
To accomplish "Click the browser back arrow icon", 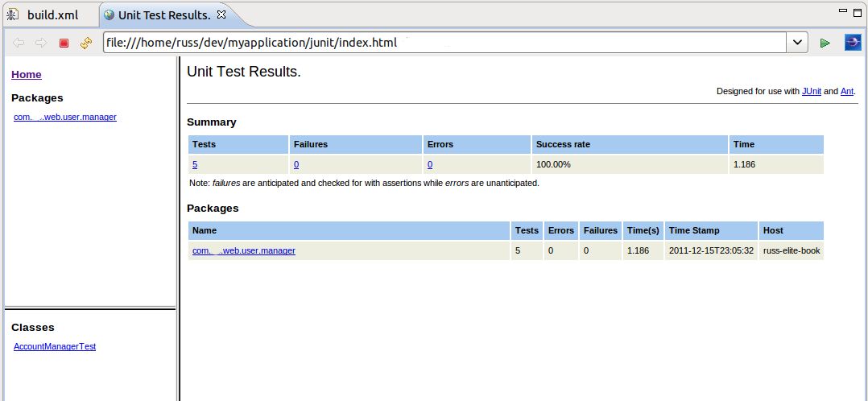I will pos(19,43).
